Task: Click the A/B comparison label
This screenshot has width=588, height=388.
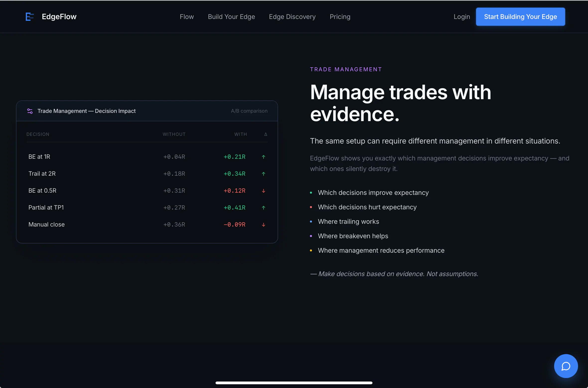Action: pos(249,111)
